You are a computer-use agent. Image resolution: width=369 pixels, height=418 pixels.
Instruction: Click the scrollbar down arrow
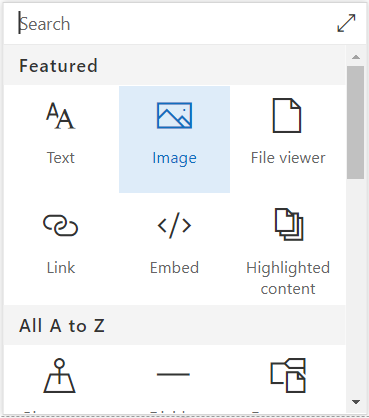coord(356,402)
